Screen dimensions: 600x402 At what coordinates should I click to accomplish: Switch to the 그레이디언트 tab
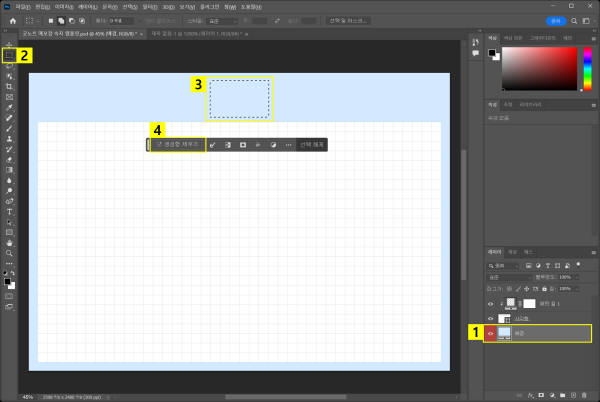543,38
